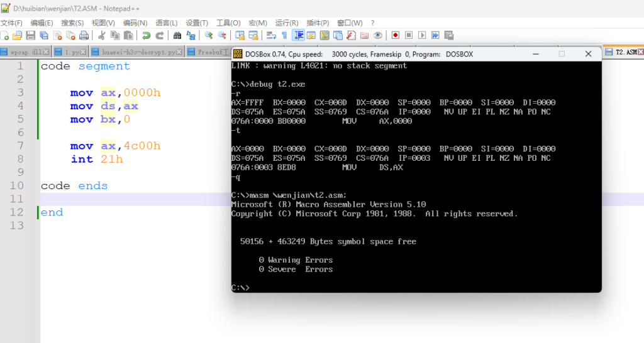
Task: Toggle Show All Characters pilcrow icon
Action: click(284, 35)
